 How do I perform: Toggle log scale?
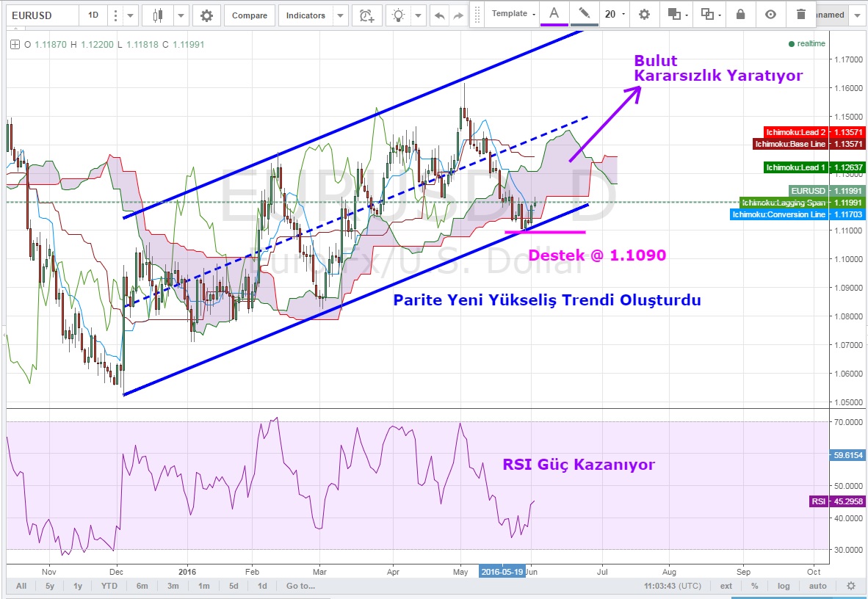click(x=784, y=586)
